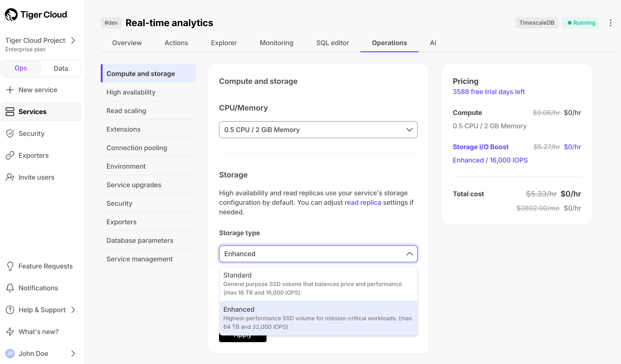Click the Tiger Cloud logo icon
Image resolution: width=621 pixels, height=364 pixels.
[11, 14]
